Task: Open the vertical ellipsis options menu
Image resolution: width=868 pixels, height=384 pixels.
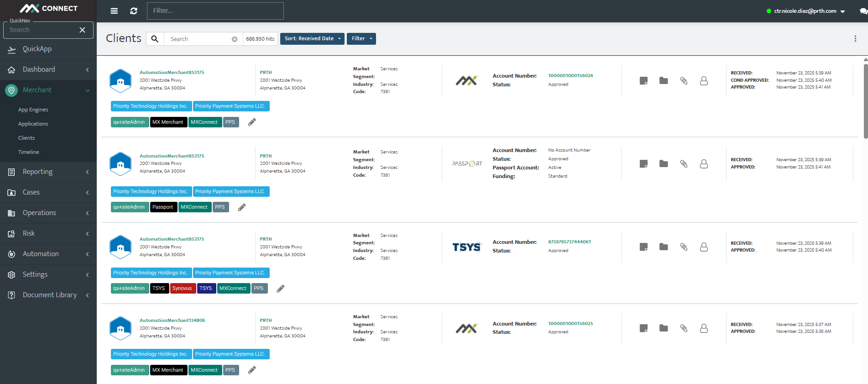Action: click(x=855, y=39)
